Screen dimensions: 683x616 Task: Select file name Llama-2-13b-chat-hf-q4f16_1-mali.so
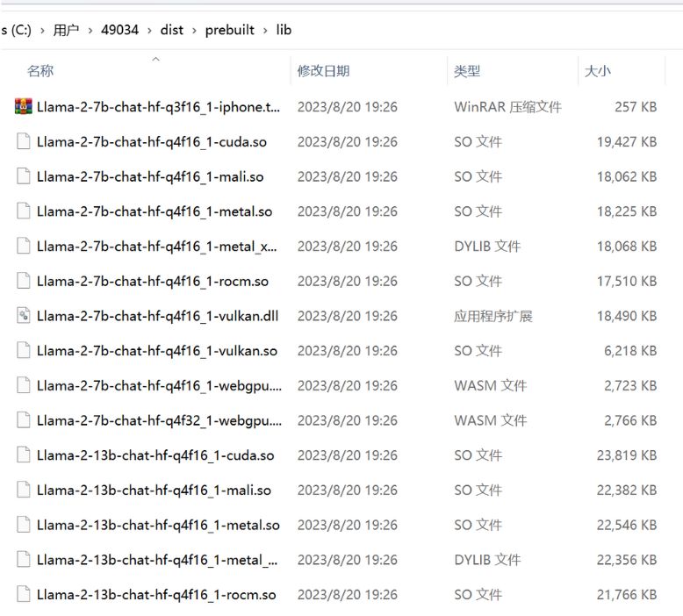[x=154, y=491]
